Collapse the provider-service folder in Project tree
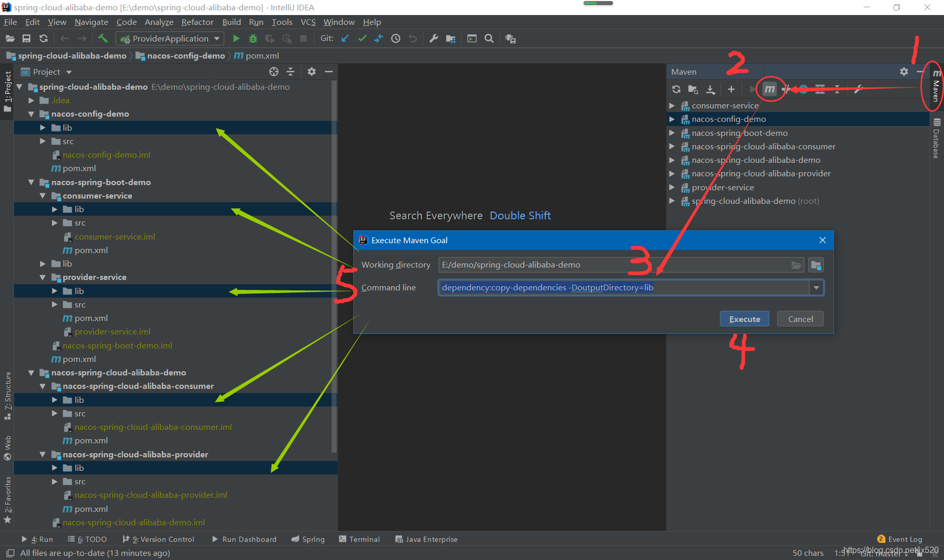This screenshot has height=560, width=944. (x=43, y=277)
